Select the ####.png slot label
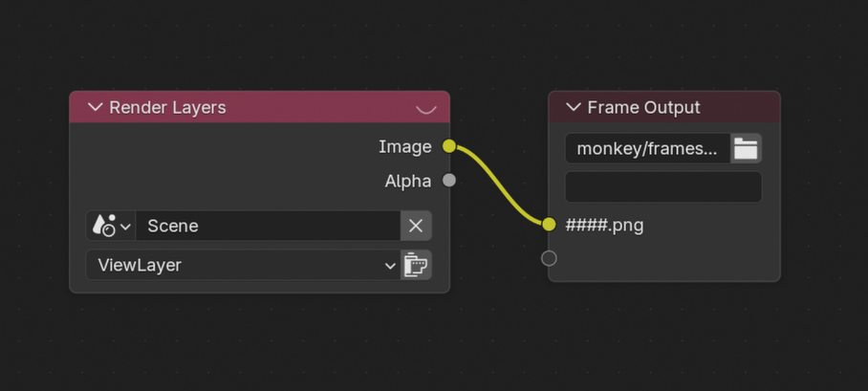The width and height of the screenshot is (868, 391). (x=604, y=226)
